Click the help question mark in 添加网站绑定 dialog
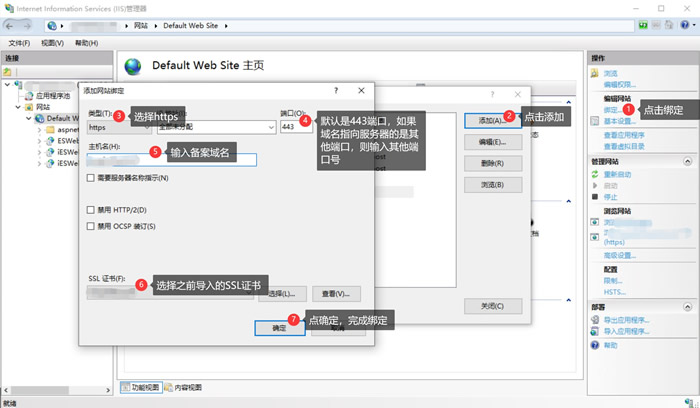This screenshot has width=700, height=408. pyautogui.click(x=335, y=89)
